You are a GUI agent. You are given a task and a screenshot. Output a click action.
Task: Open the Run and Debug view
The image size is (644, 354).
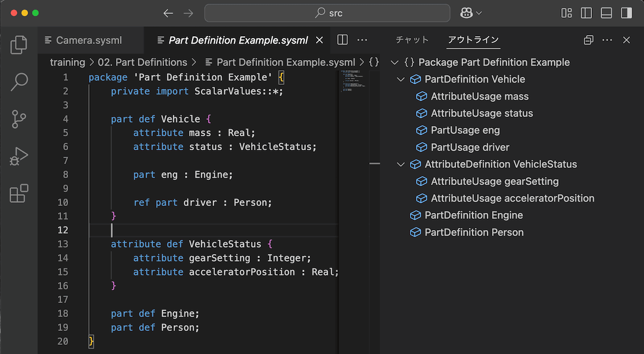(x=19, y=156)
